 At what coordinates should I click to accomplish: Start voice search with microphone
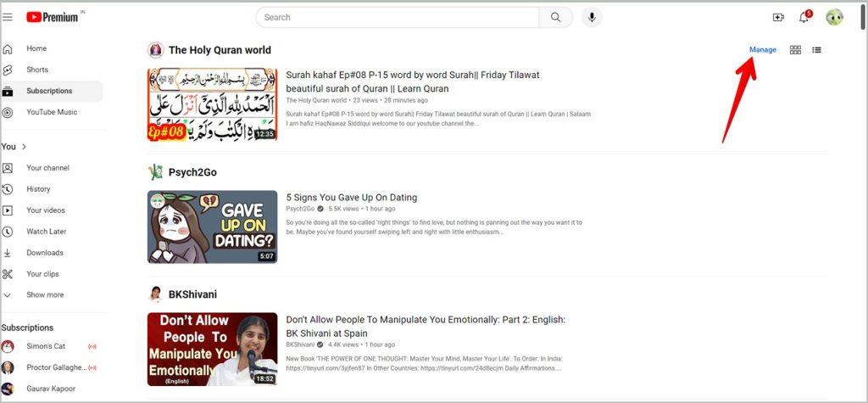(x=592, y=17)
